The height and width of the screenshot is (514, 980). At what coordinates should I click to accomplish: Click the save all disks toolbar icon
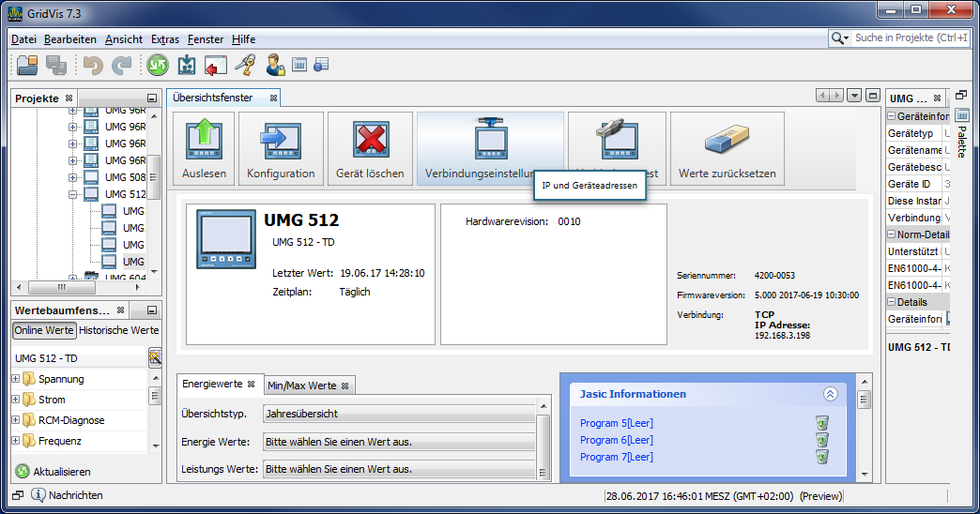pyautogui.click(x=57, y=65)
